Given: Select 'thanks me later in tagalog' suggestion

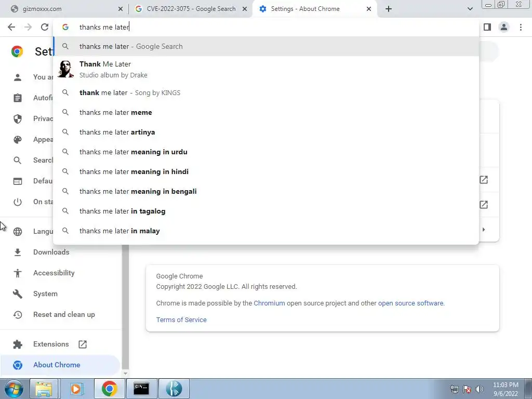Looking at the screenshot, I should (x=266, y=211).
